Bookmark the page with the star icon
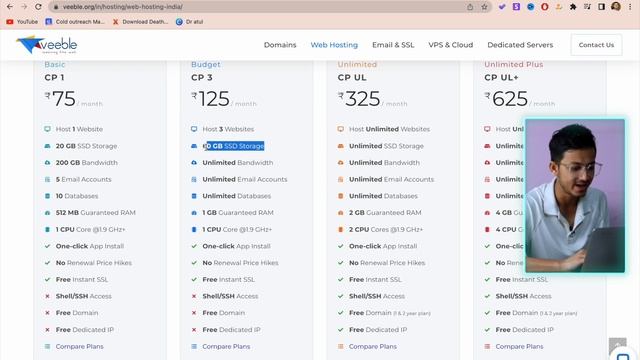The image size is (640, 360). point(484,7)
